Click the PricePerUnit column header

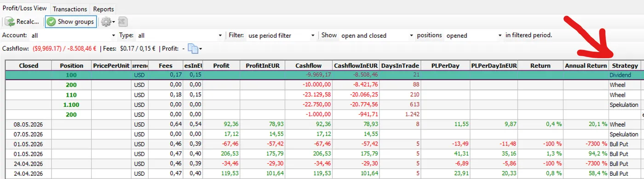click(x=111, y=65)
